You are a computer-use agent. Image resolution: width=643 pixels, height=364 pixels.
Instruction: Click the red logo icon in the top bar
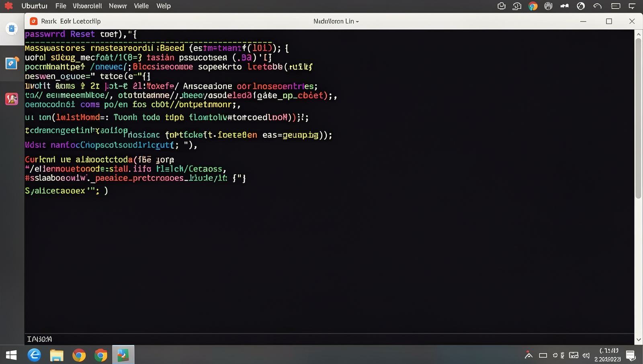click(x=8, y=6)
